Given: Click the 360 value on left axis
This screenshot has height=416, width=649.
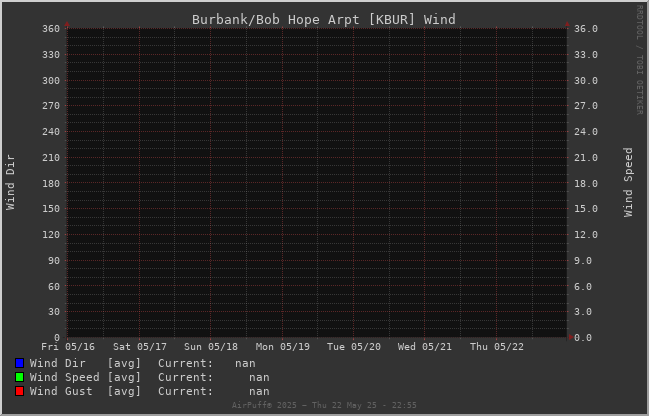Looking at the screenshot, I should click(51, 29).
